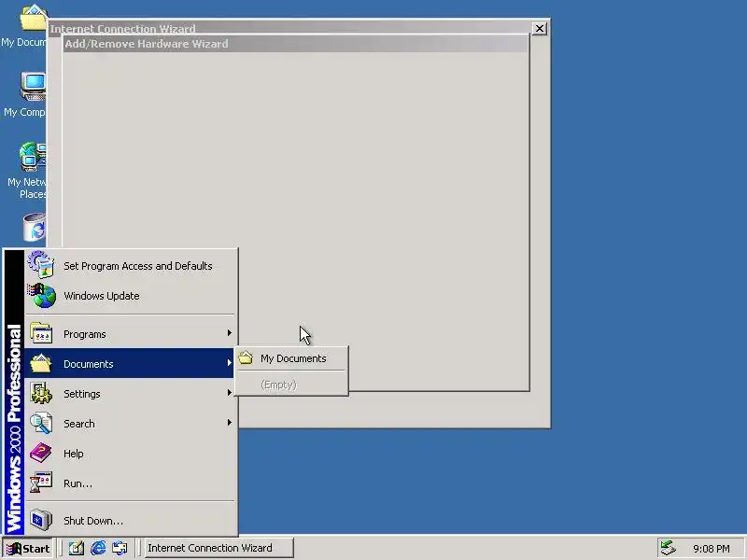This screenshot has width=747, height=560.
Task: Click the network tray icon
Action: pos(669,548)
